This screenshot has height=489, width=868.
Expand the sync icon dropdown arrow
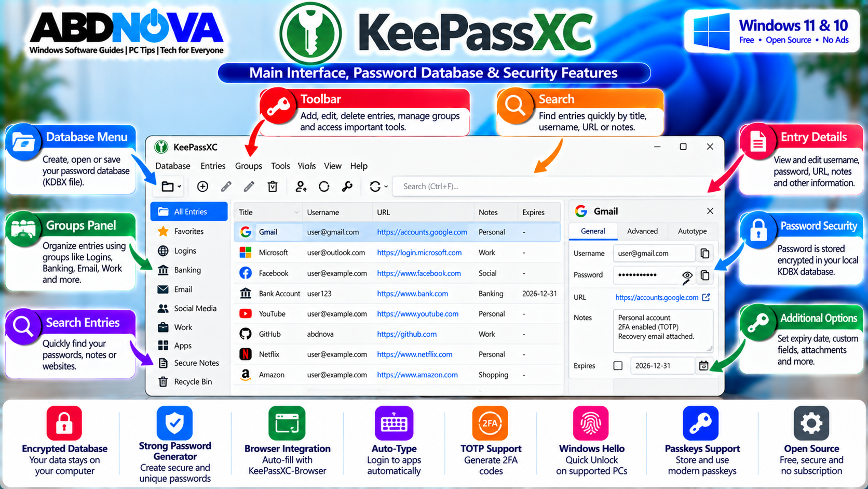(x=386, y=187)
